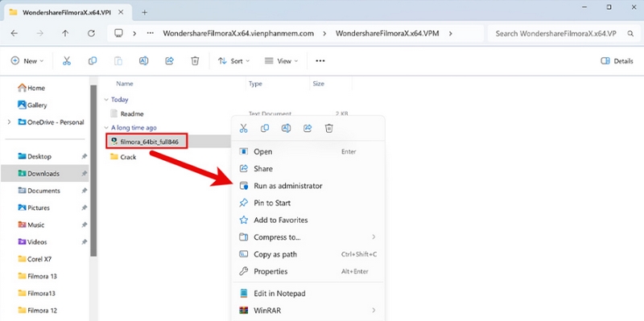The width and height of the screenshot is (644, 321).
Task: Click the search magnifier icon
Action: pyautogui.click(x=630, y=34)
